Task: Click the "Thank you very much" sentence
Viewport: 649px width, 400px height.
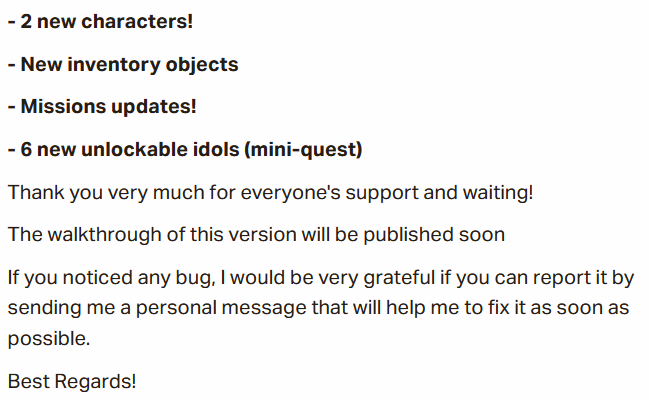Action: pos(271,193)
